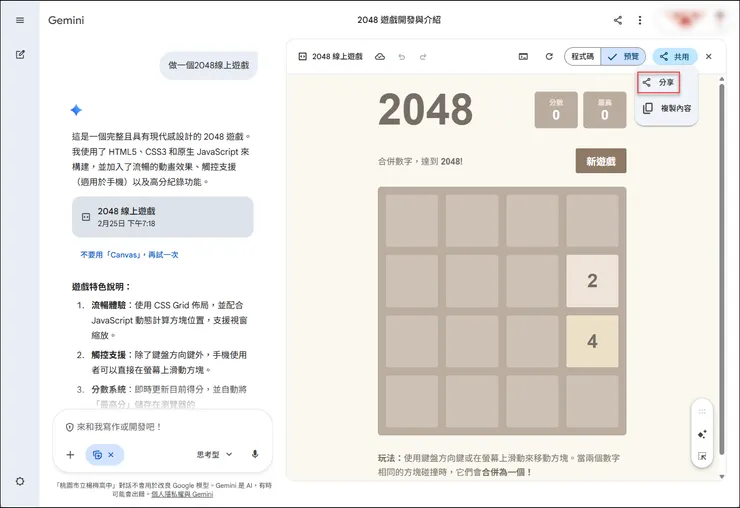Click the 不要用「Canvas」，再試一次 link
This screenshot has height=508, width=740.
tap(129, 255)
